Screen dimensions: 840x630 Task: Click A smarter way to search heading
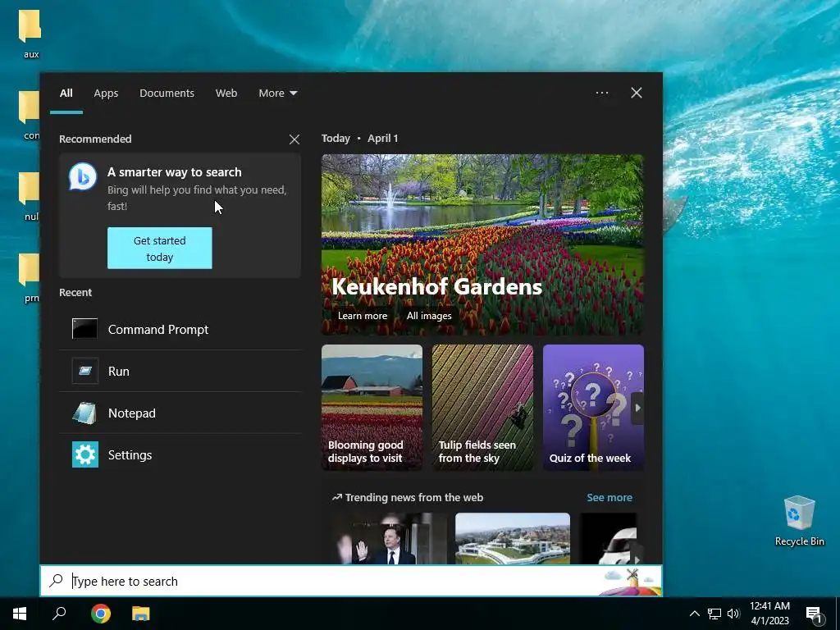(x=175, y=172)
